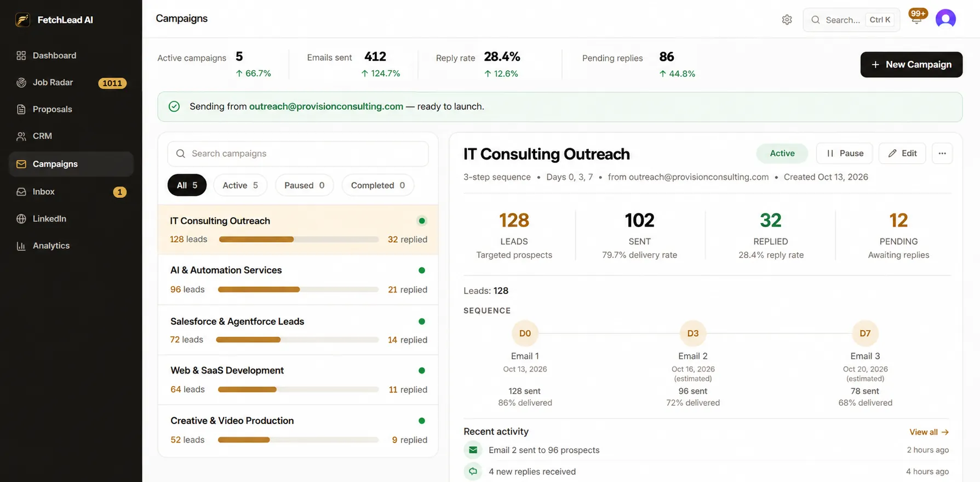Click the Active status badge
Screen dimensions: 980x482
(x=782, y=154)
